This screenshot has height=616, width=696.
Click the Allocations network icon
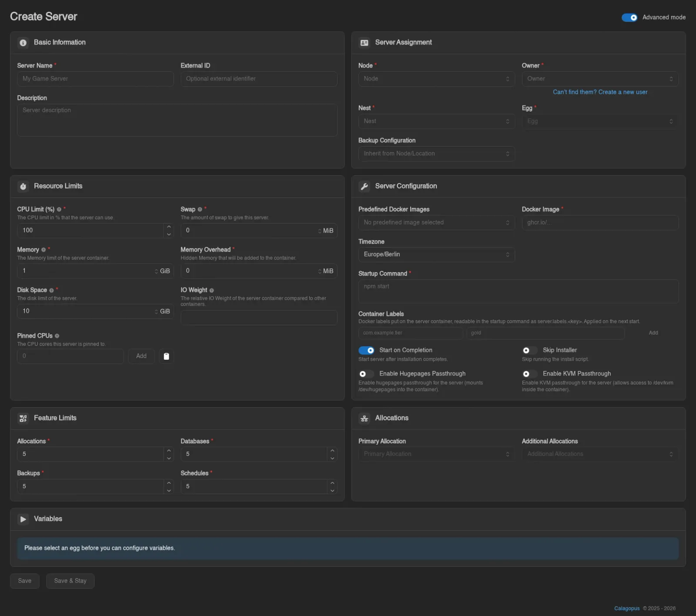point(364,418)
